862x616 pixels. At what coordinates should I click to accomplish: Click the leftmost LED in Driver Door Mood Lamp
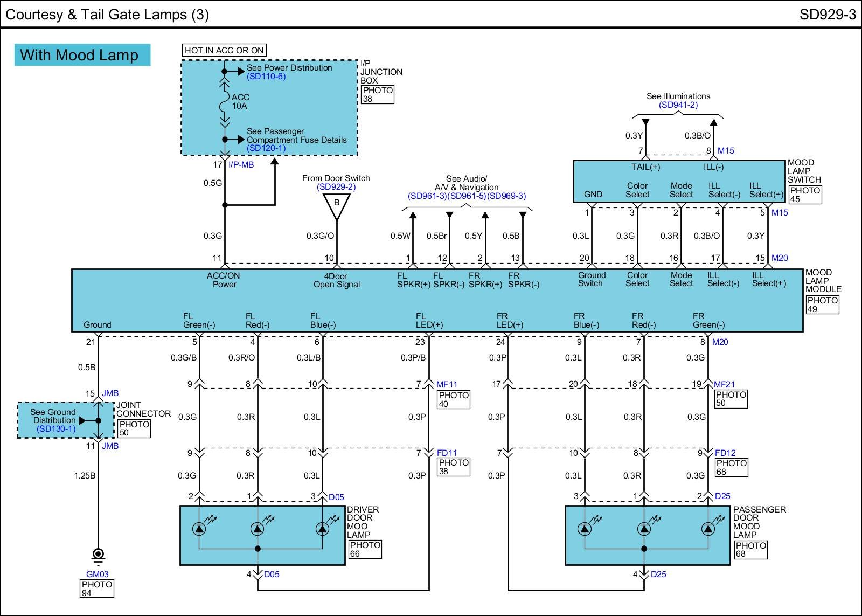pos(199,529)
